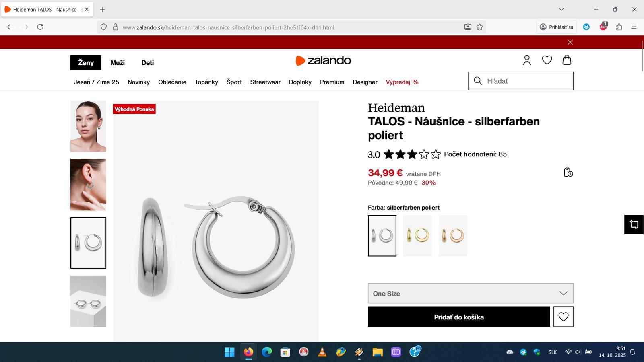Reload the page with the refresh icon
The width and height of the screenshot is (644, 362).
coord(40,27)
